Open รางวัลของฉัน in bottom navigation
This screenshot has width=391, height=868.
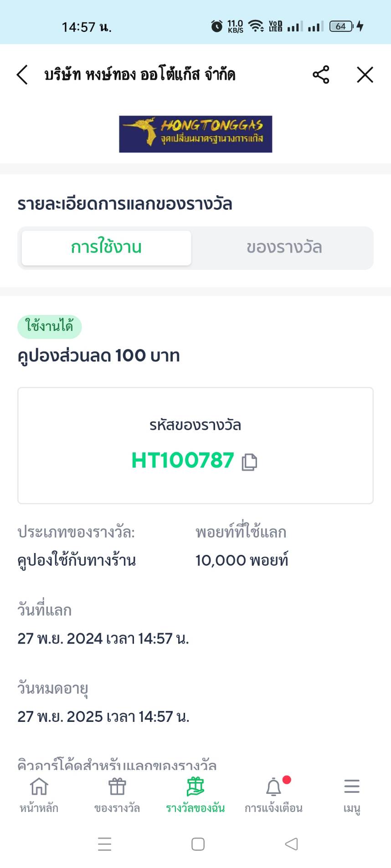[x=195, y=795]
